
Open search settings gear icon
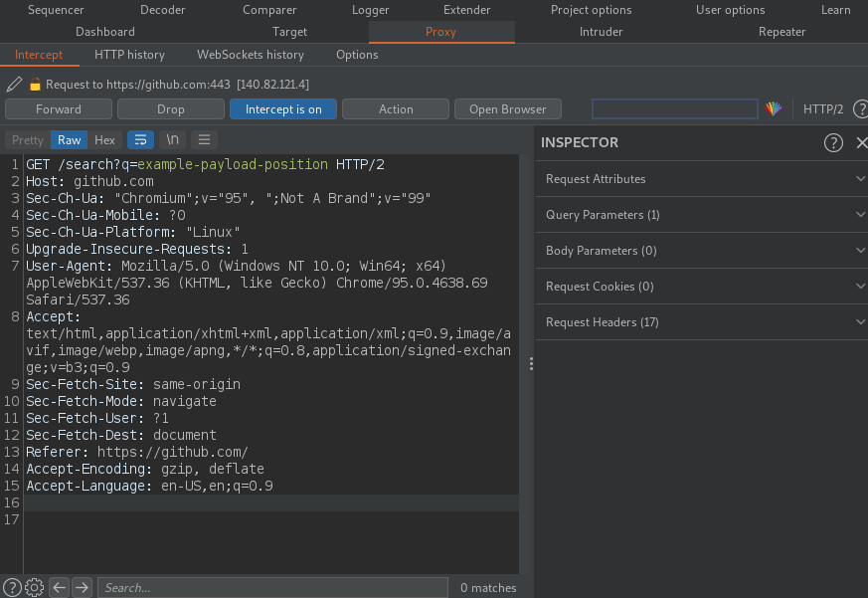click(35, 587)
